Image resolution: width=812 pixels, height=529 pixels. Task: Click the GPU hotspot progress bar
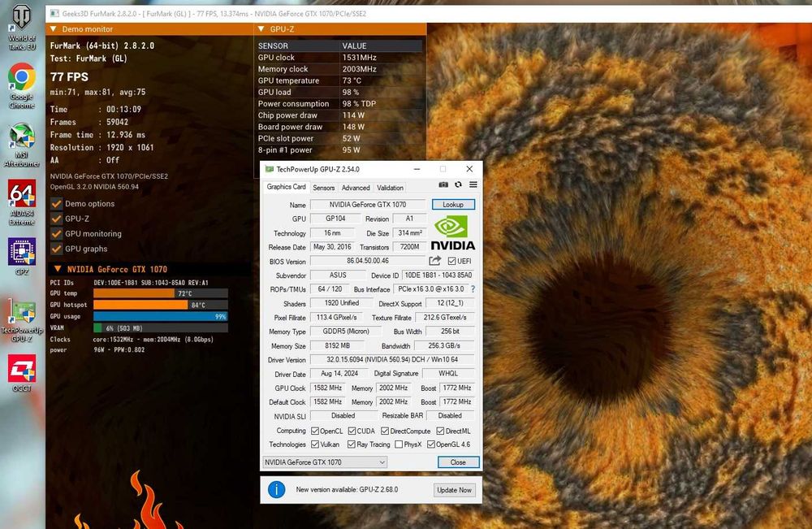tap(161, 305)
